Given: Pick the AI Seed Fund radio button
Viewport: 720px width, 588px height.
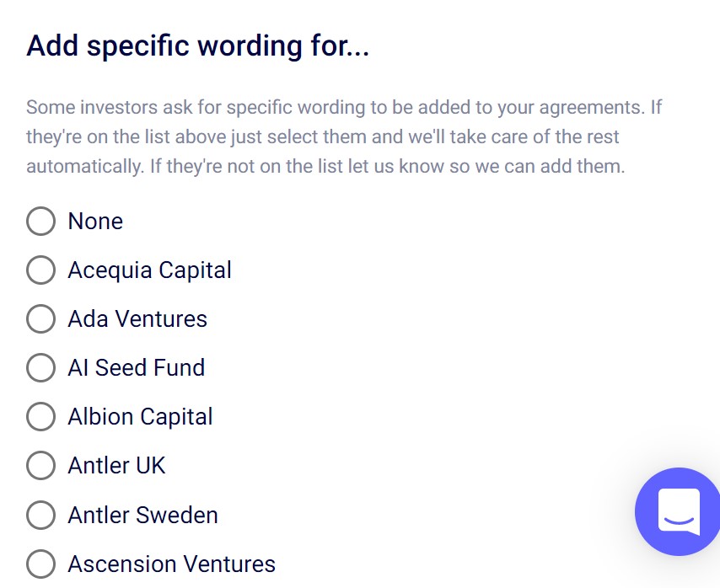Looking at the screenshot, I should click(x=40, y=367).
